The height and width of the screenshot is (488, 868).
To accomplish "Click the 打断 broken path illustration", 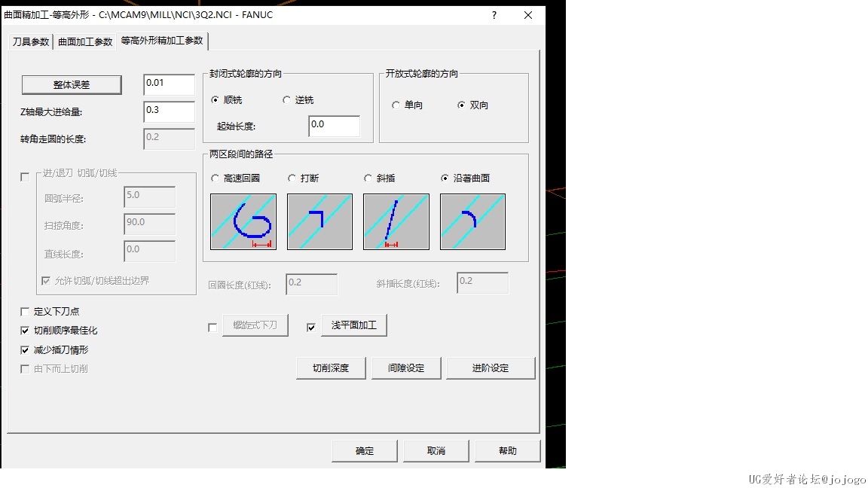I will pos(319,221).
